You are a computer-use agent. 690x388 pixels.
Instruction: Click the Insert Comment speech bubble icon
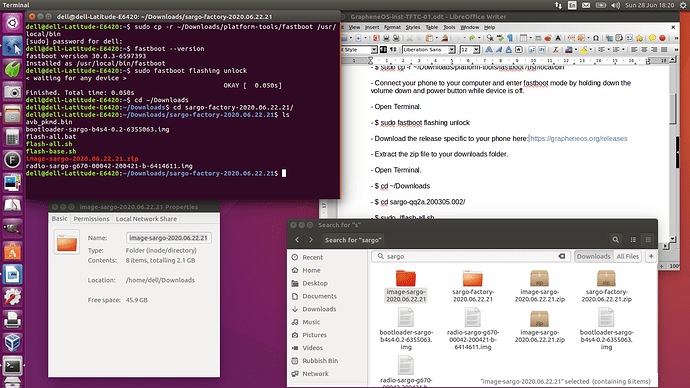(652, 38)
